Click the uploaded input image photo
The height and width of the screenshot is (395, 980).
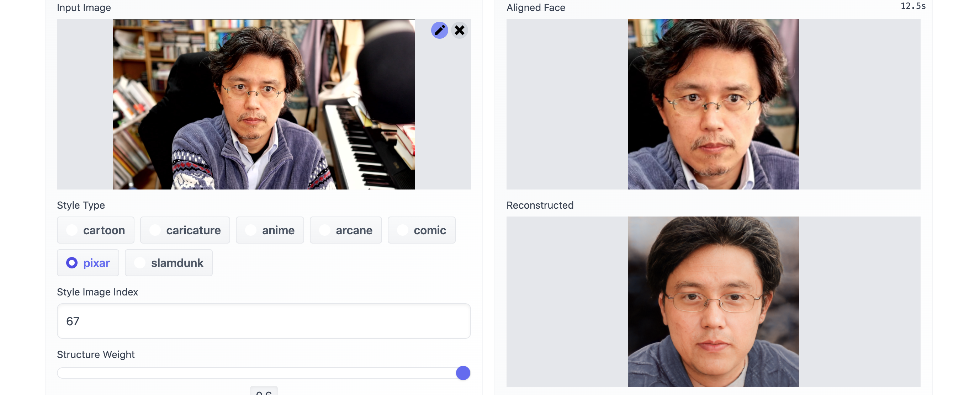264,104
